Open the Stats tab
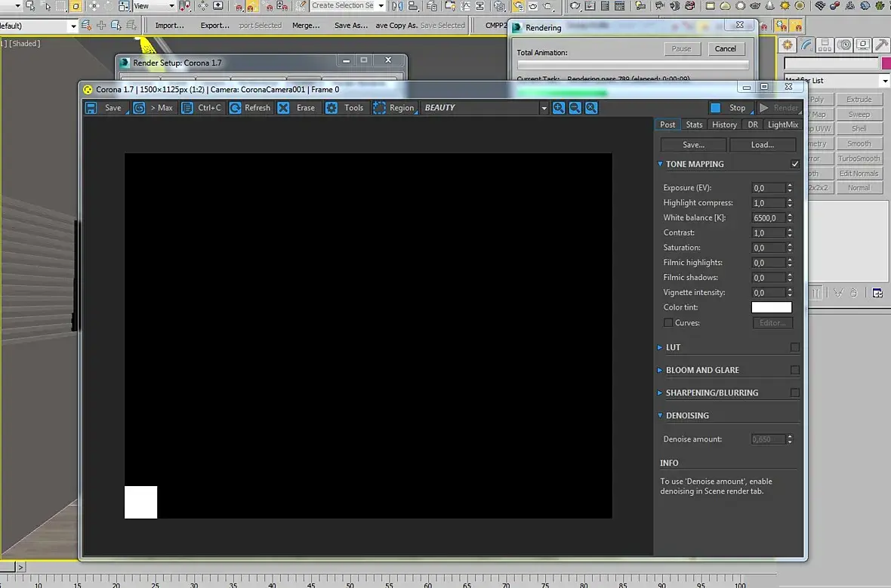The width and height of the screenshot is (891, 588). pos(694,125)
